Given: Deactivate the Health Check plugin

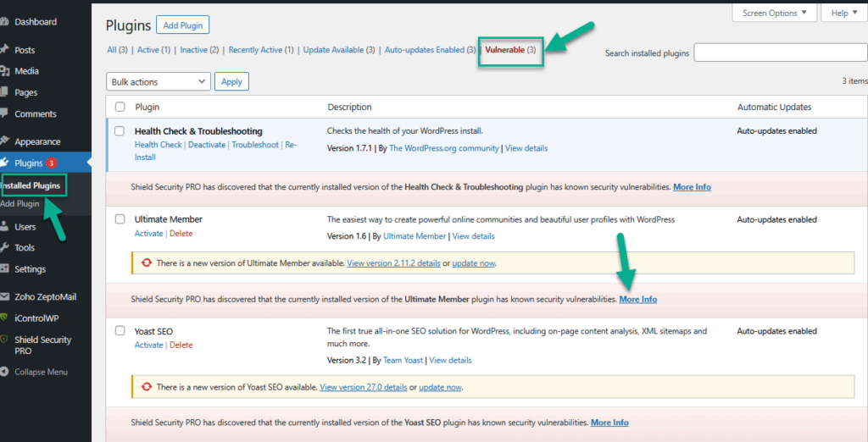Looking at the screenshot, I should (207, 145).
